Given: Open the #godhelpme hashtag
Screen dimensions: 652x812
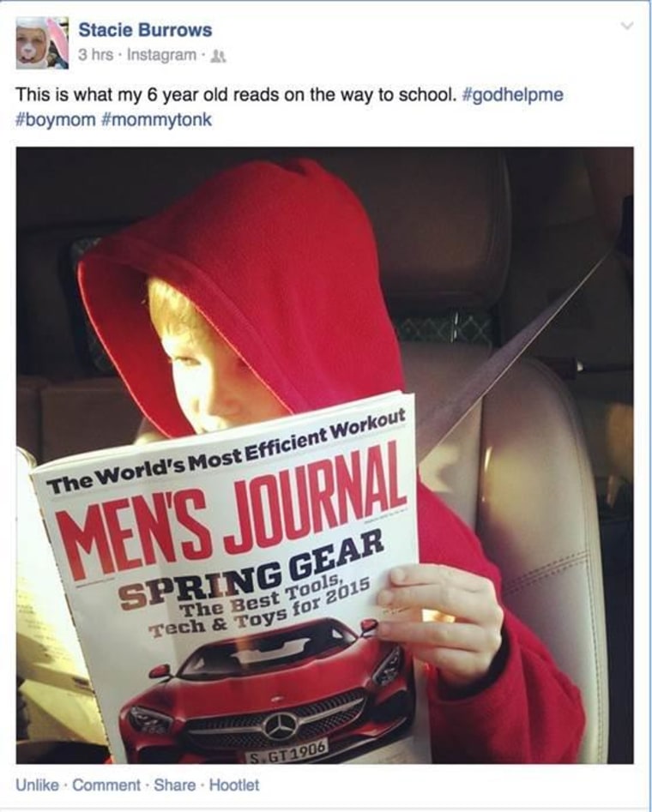Looking at the screenshot, I should [511, 95].
